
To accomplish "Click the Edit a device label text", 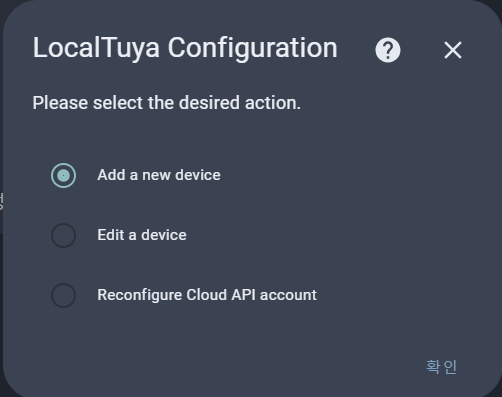I will [x=142, y=235].
